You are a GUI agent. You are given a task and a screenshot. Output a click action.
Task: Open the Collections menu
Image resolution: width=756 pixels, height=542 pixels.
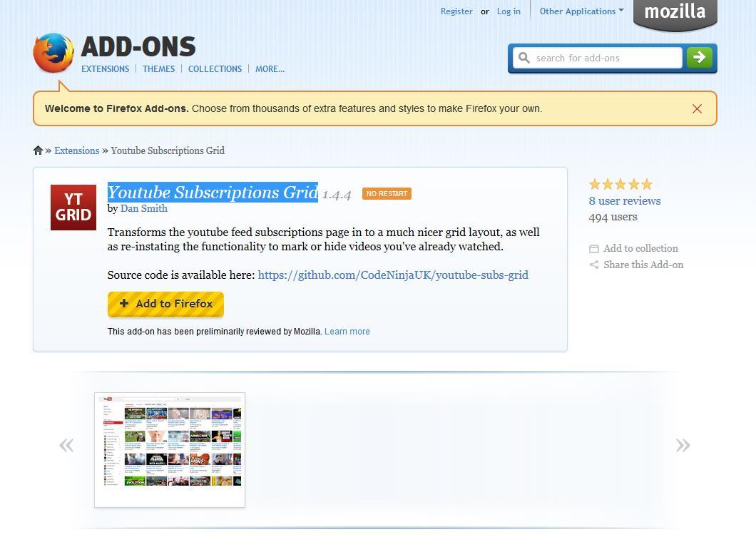click(215, 69)
